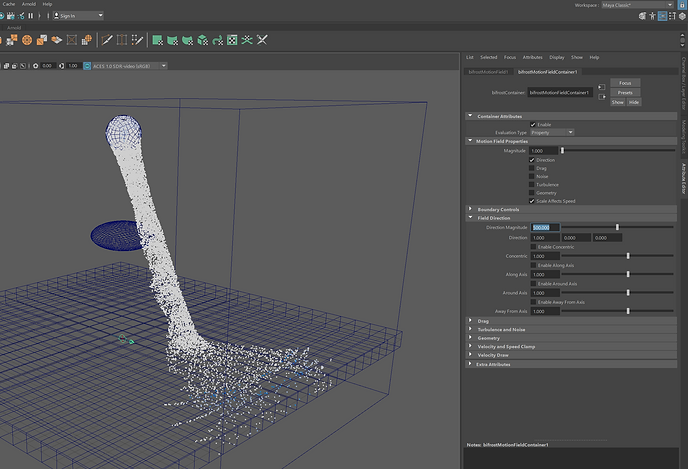Click the input connection arrow icon
Image resolution: width=688 pixels, height=469 pixels.
(602, 87)
